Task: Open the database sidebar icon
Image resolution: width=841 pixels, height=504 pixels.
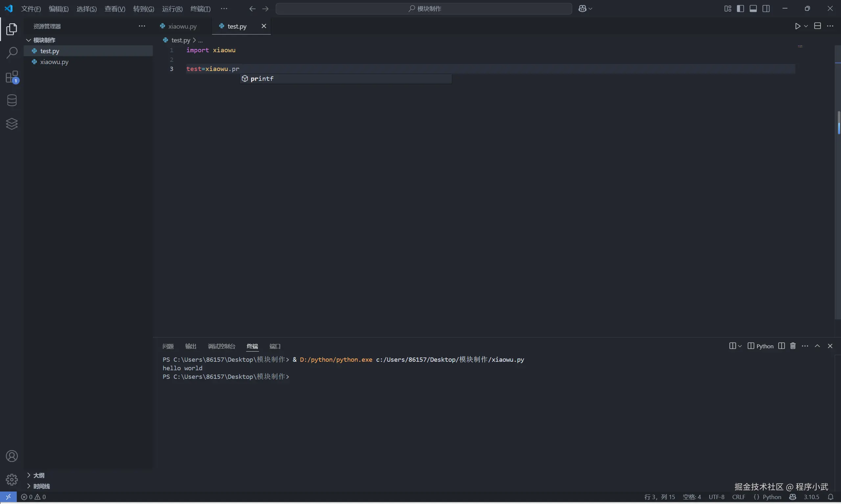Action: pyautogui.click(x=12, y=100)
